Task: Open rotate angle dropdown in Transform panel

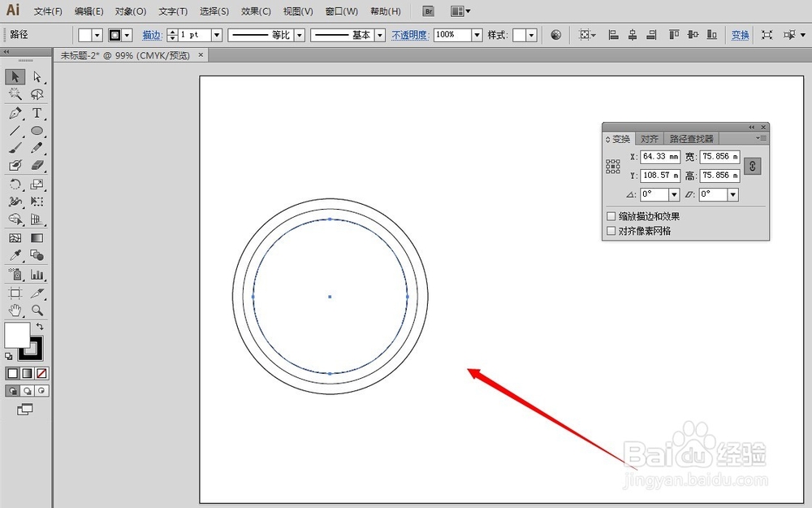Action: pos(674,194)
